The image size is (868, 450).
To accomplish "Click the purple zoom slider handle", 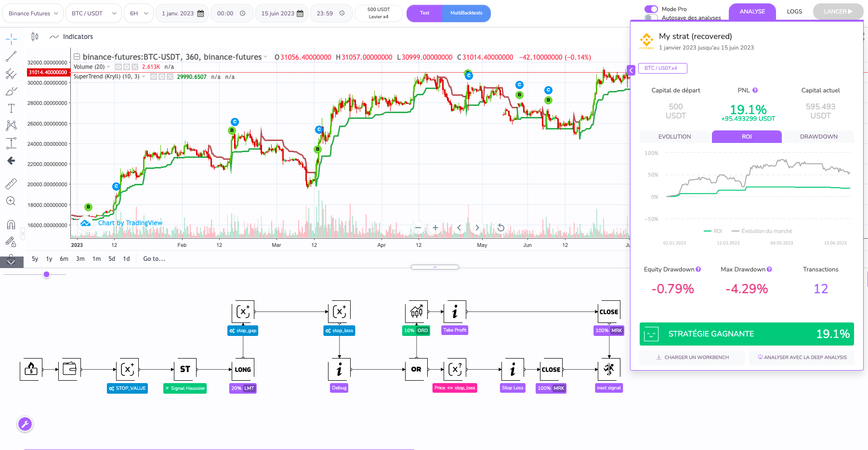I will pyautogui.click(x=46, y=274).
